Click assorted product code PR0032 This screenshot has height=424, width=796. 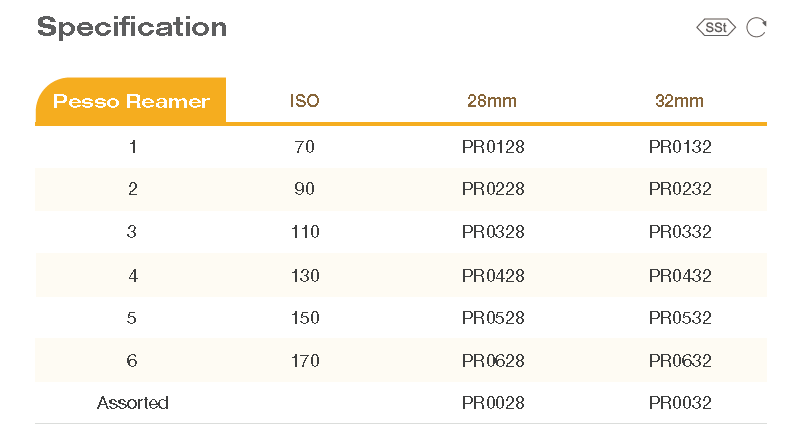pos(680,403)
